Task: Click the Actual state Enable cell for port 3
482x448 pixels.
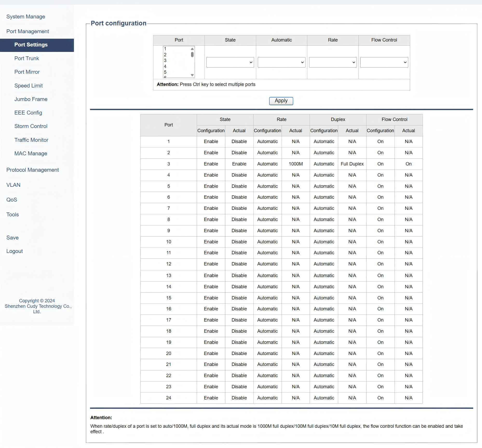Action: (239, 164)
